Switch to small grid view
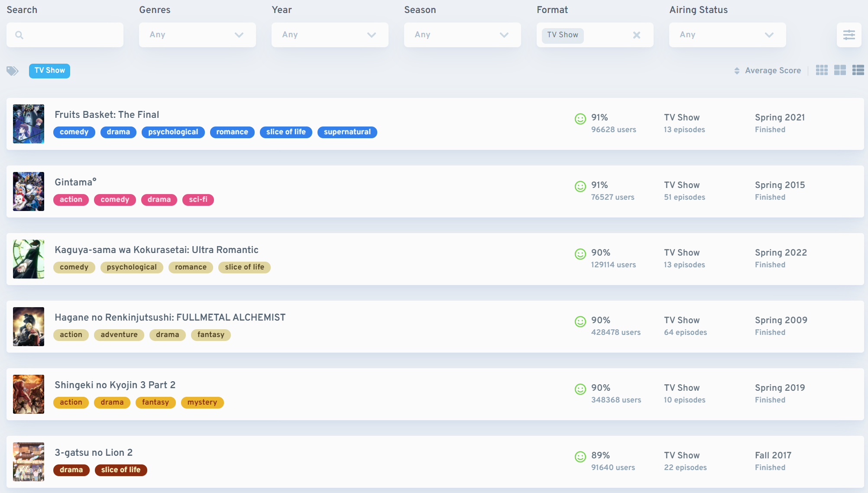The height and width of the screenshot is (493, 868). (x=822, y=70)
